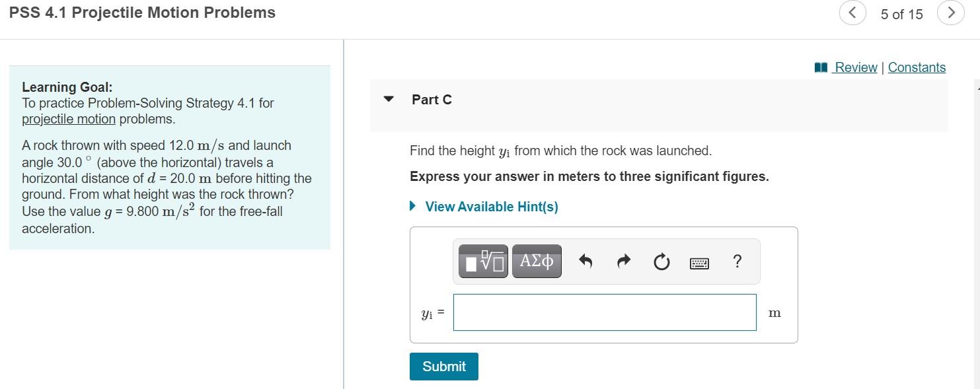Viewport: 980px width, 389px height.
Task: Follow the projectile motion link
Action: [x=69, y=119]
